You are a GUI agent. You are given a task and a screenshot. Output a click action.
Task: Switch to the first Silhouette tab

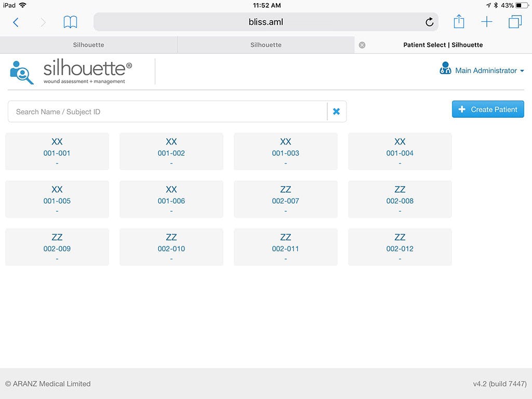point(88,45)
